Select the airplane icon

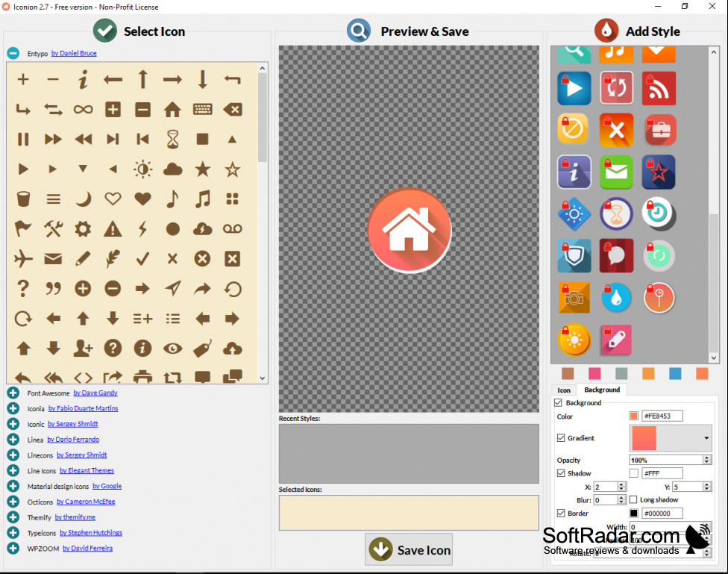click(23, 259)
